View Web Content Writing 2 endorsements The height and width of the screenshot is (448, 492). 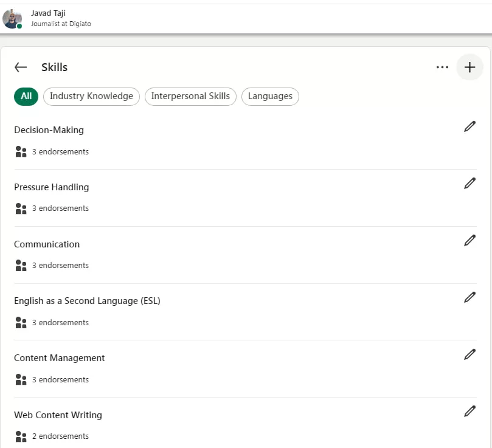(x=60, y=436)
